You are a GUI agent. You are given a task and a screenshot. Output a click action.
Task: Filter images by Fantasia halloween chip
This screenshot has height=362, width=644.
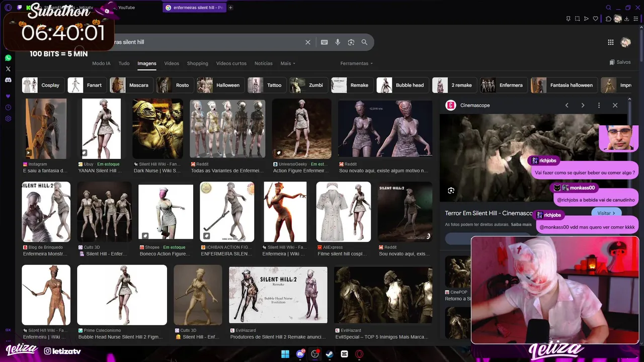564,85
